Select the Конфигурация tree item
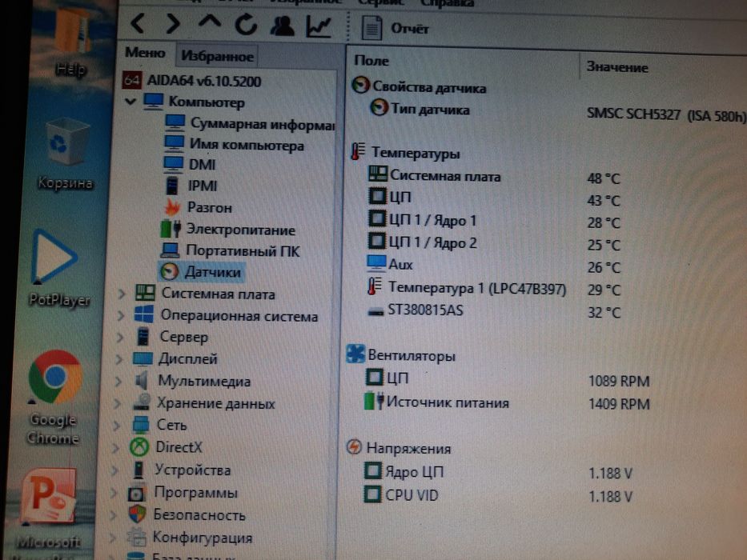This screenshot has width=747, height=560. (x=190, y=537)
